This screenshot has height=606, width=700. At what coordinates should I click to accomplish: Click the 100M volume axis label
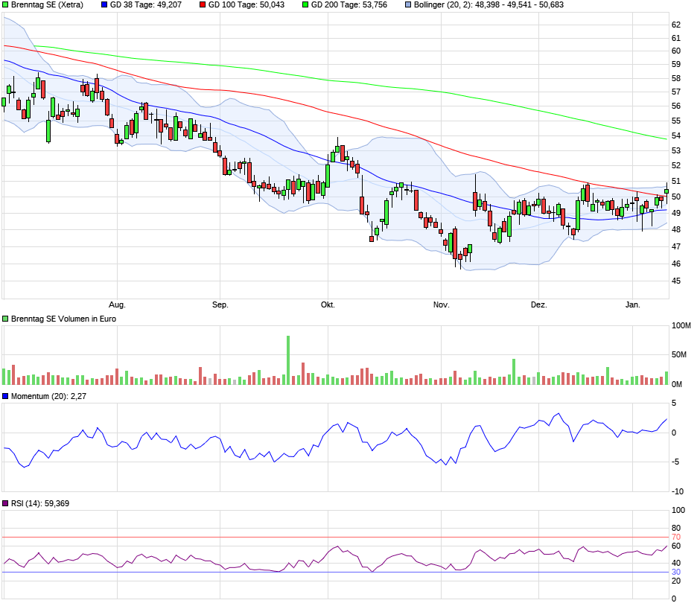click(x=681, y=326)
